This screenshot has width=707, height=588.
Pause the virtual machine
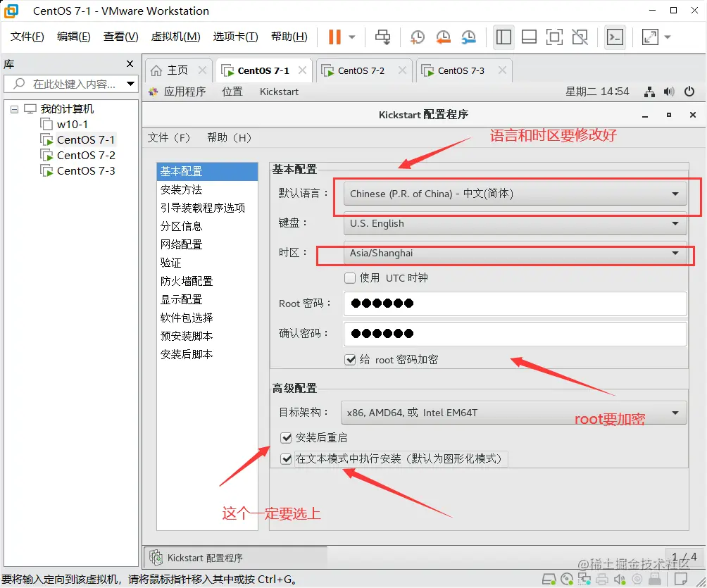[x=334, y=37]
